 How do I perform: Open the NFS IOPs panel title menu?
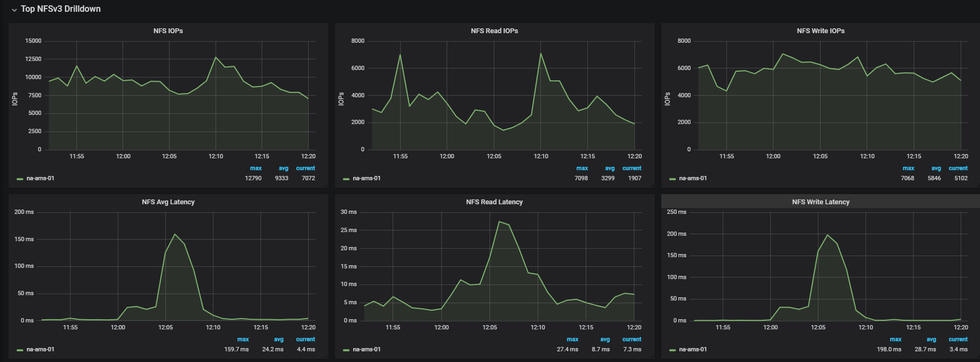168,31
